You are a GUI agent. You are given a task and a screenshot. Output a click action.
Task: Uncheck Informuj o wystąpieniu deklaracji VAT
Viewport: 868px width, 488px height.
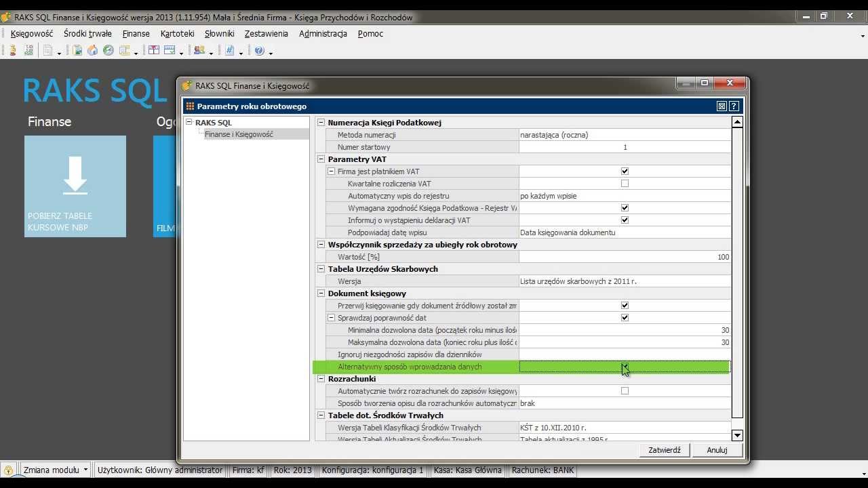625,220
